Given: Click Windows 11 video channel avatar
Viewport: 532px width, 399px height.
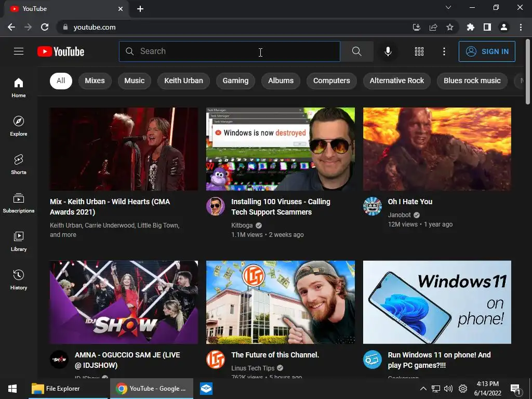Looking at the screenshot, I should click(x=372, y=360).
